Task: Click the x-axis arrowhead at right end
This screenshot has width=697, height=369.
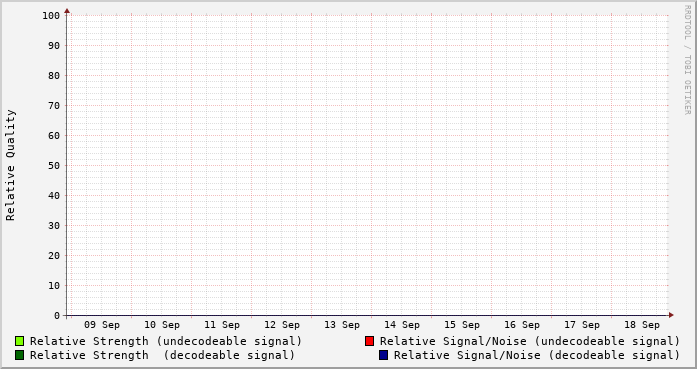Action: 671,315
